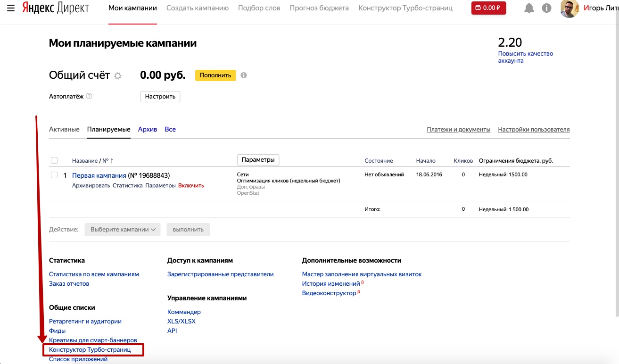Open Заказ отчетов link
The height and width of the screenshot is (364, 619).
tap(69, 283)
